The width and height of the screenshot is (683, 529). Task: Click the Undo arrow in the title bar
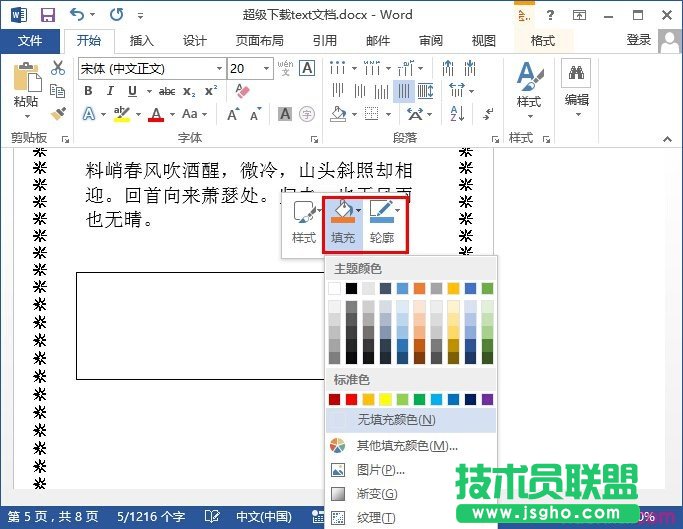point(78,15)
